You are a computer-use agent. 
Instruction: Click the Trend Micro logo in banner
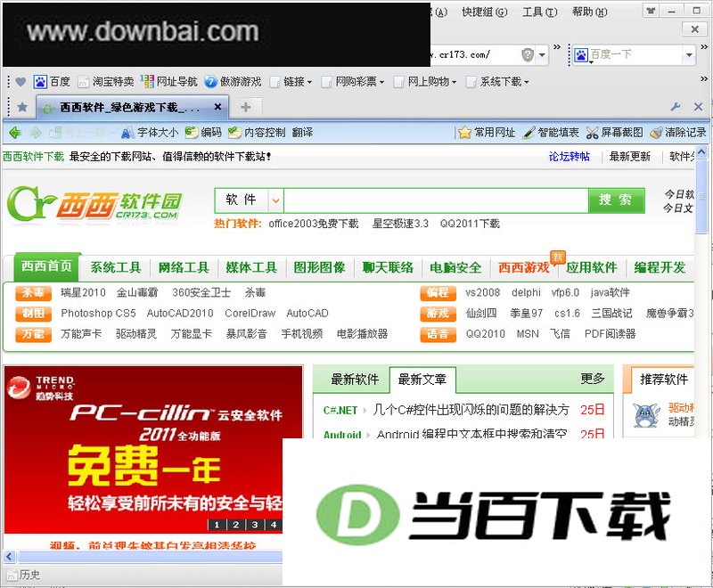point(41,388)
